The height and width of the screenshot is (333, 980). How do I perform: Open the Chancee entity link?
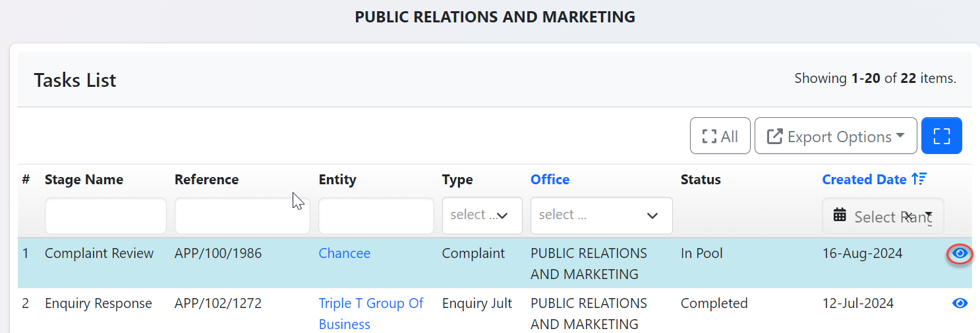click(344, 253)
